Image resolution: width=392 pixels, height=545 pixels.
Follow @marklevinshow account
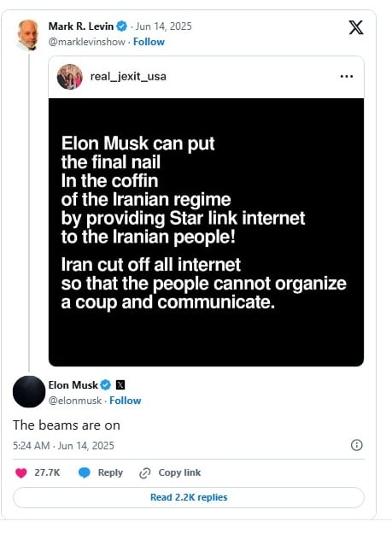click(149, 42)
